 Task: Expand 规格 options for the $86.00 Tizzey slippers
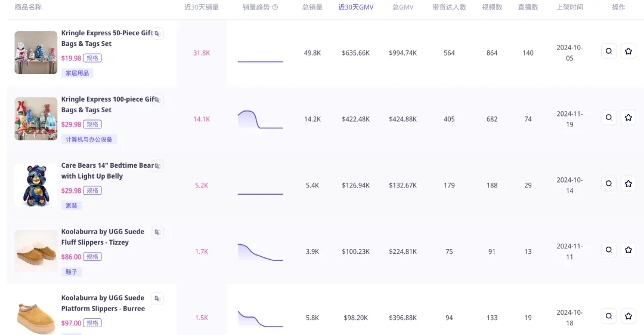[x=92, y=257]
